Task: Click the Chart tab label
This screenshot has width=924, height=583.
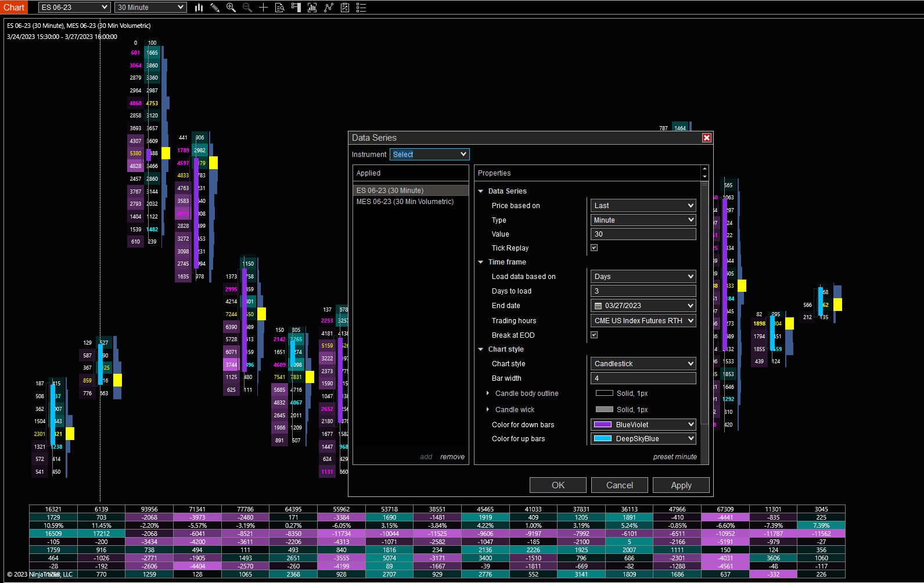Action: click(x=14, y=8)
